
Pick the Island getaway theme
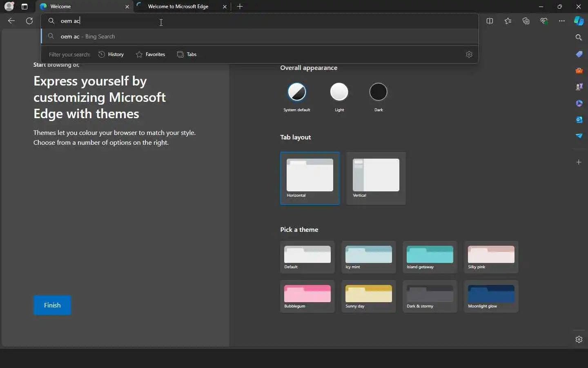430,257
